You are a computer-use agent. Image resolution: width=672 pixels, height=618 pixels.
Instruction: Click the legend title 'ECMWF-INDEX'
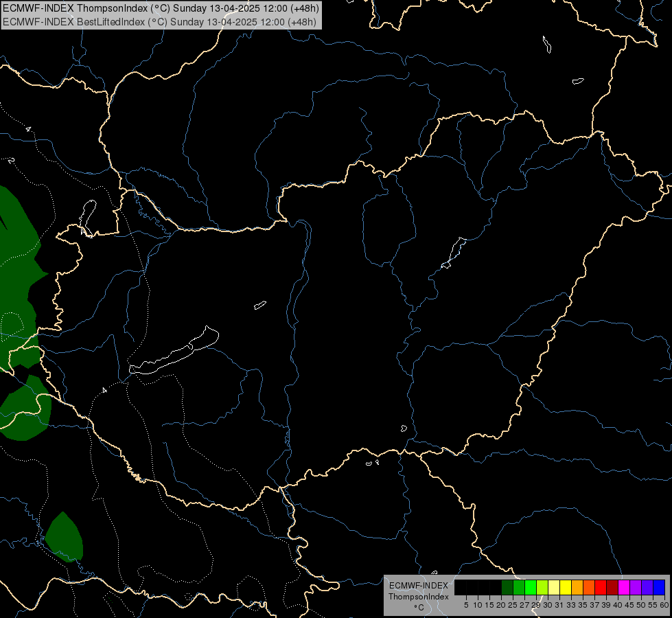(419, 586)
